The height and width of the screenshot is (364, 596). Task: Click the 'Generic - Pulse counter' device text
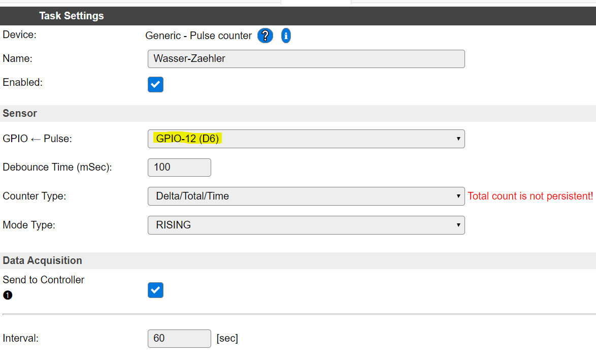(198, 36)
